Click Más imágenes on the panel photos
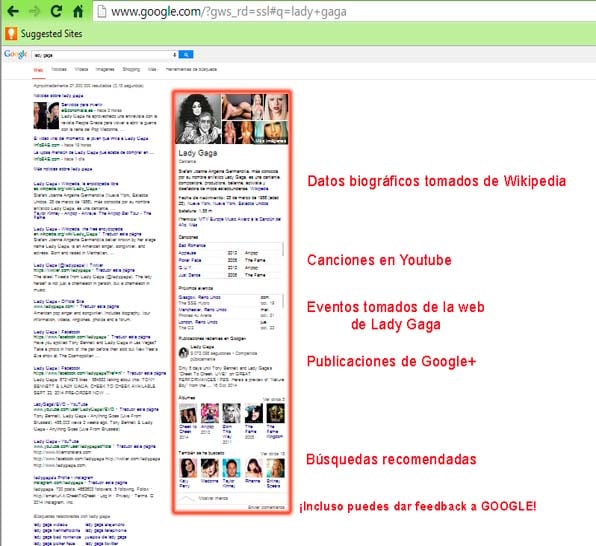596x546 pixels. [271, 141]
